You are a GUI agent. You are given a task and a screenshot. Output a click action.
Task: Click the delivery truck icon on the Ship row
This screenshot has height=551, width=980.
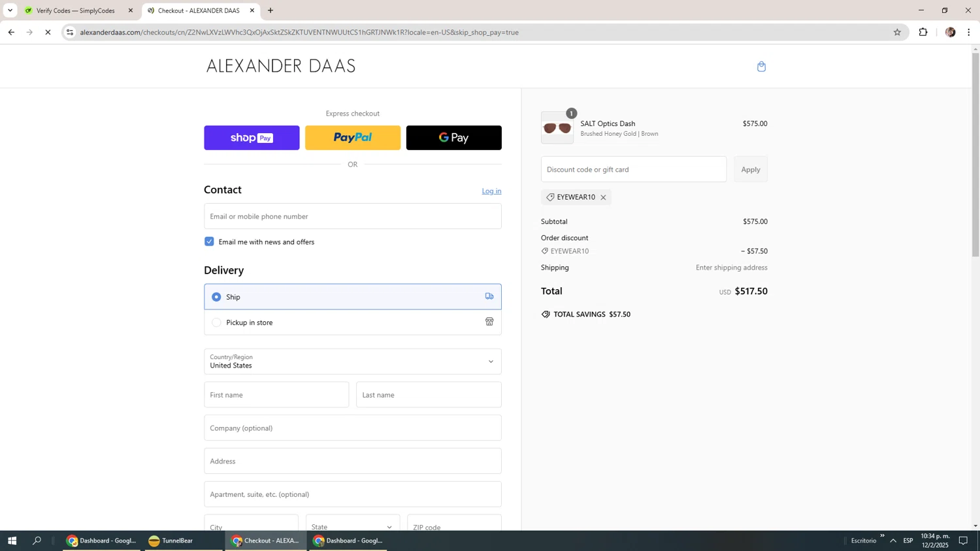pos(489,296)
